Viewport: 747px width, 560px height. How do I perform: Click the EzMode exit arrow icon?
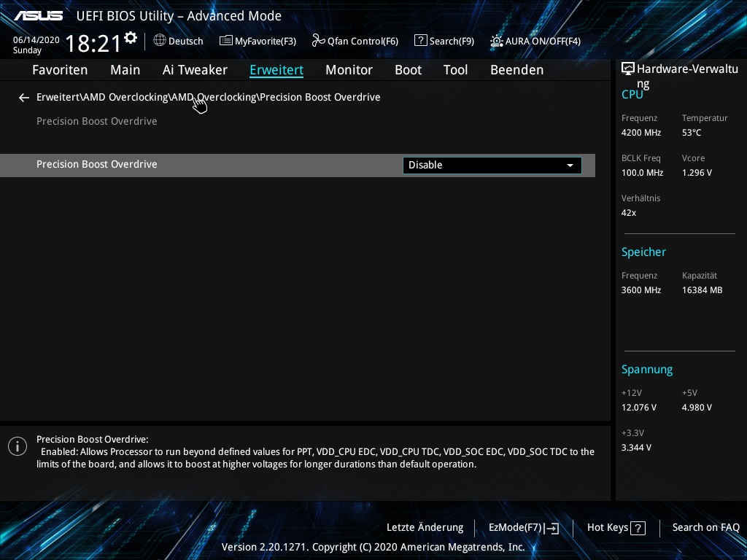tap(551, 528)
